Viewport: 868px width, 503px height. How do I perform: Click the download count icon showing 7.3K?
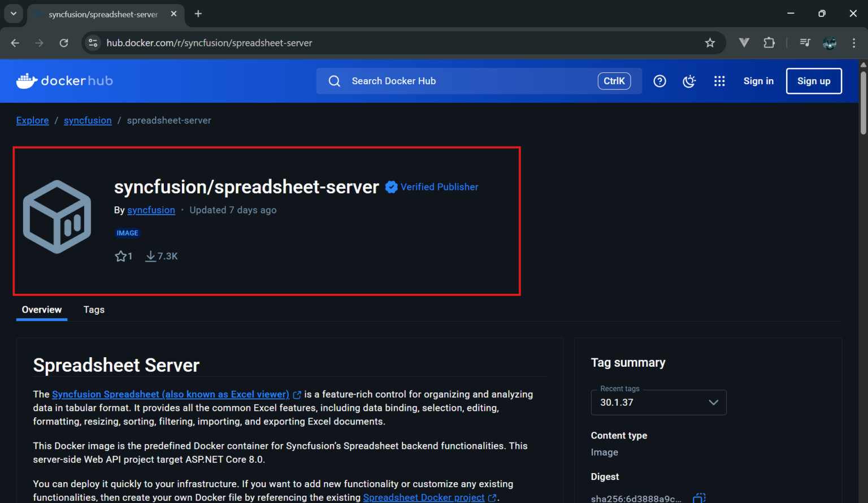pos(150,255)
